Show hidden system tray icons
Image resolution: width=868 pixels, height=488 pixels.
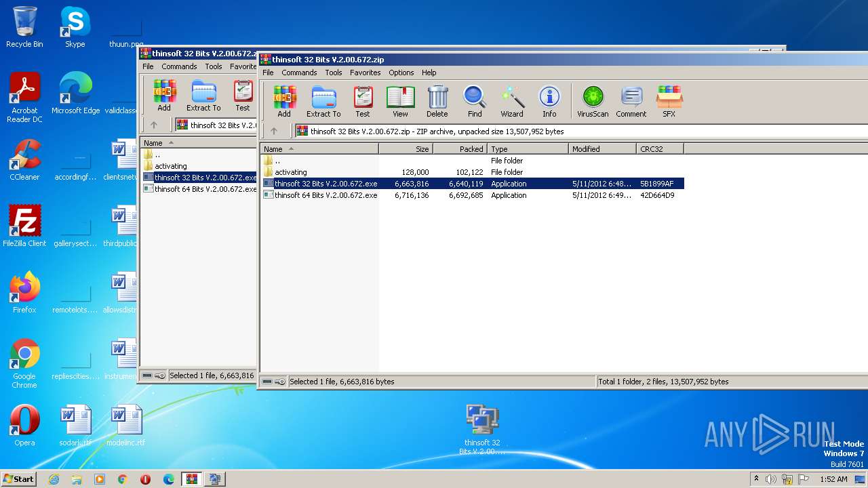tap(756, 479)
